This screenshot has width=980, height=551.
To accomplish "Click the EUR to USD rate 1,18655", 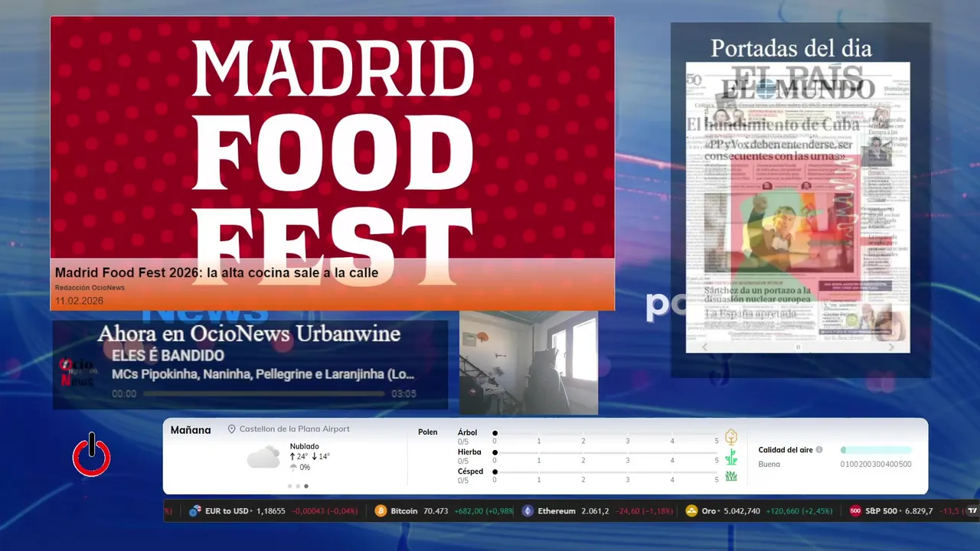I will point(271,511).
